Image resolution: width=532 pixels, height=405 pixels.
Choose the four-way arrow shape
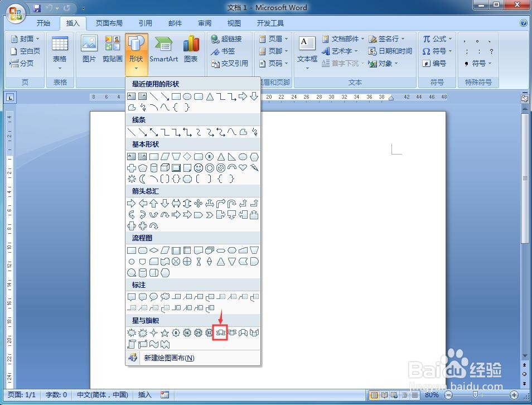(x=198, y=204)
